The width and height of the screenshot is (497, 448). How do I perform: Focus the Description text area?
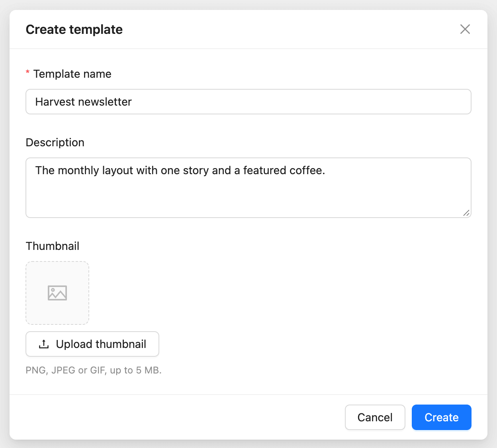[x=248, y=188]
